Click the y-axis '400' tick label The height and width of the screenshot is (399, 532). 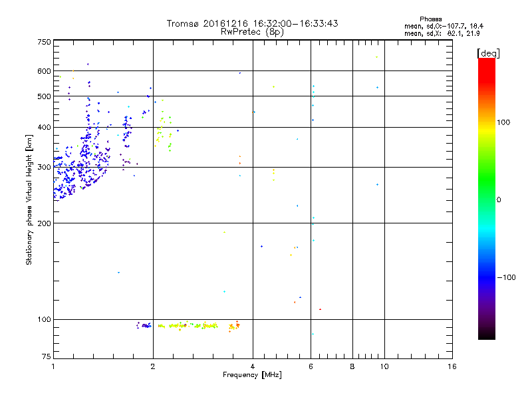click(44, 128)
